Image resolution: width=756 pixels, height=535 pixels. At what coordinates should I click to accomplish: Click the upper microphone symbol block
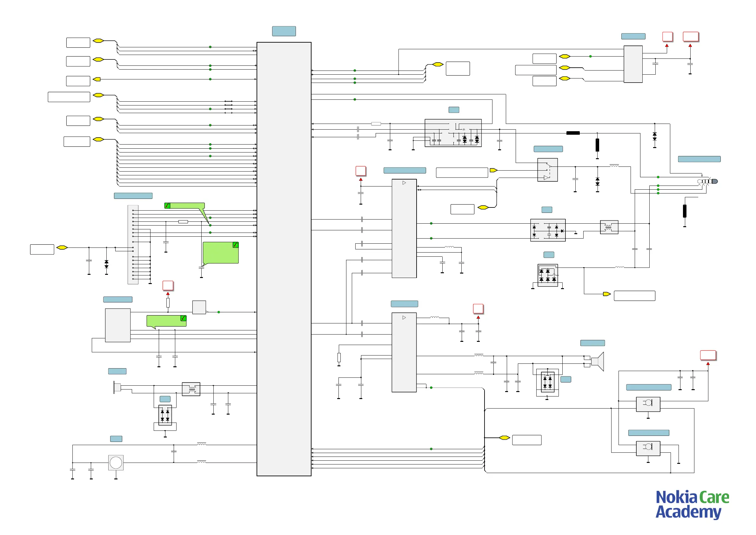(648, 404)
